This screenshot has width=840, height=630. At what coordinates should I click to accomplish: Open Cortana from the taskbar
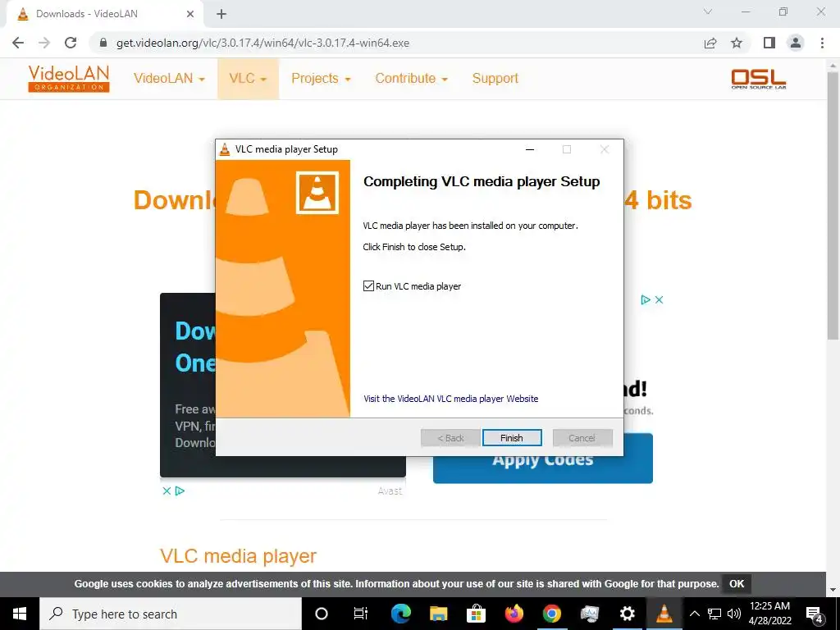tap(322, 614)
